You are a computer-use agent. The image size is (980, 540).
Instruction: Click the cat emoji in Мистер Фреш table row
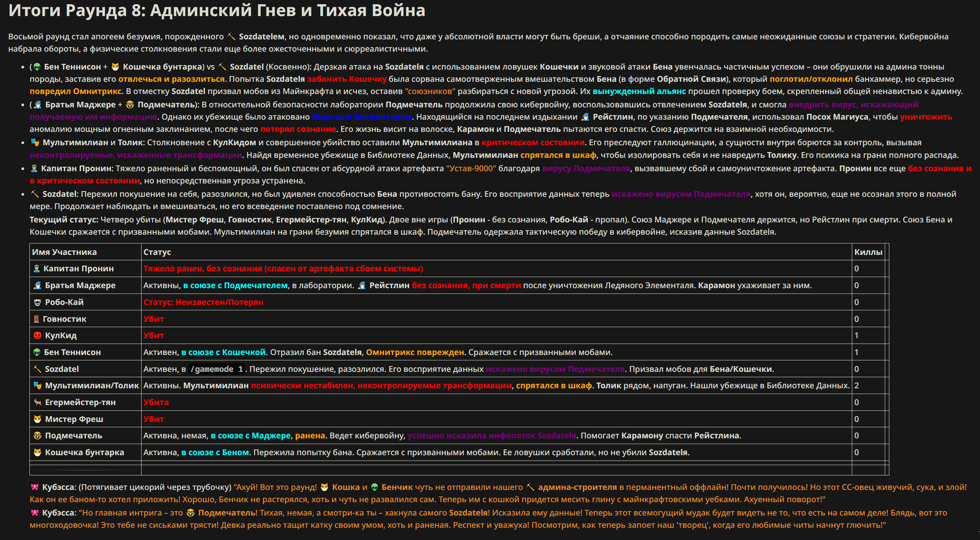coord(37,419)
